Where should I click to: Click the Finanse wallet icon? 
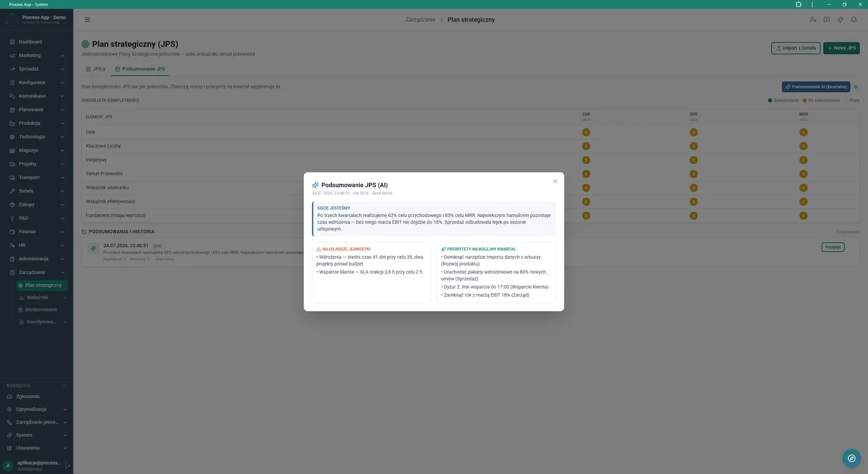(12, 232)
